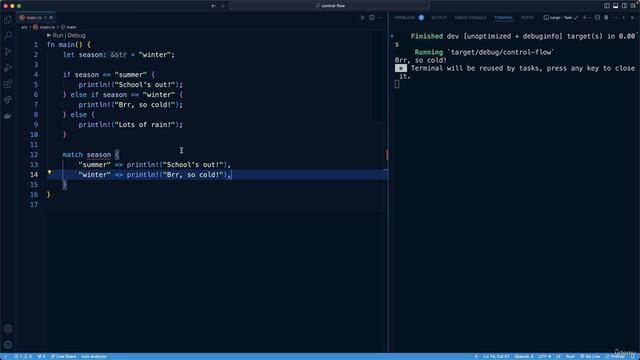The width and height of the screenshot is (640, 360).
Task: Click the Go Back arrow in title bar
Action: [213, 6]
